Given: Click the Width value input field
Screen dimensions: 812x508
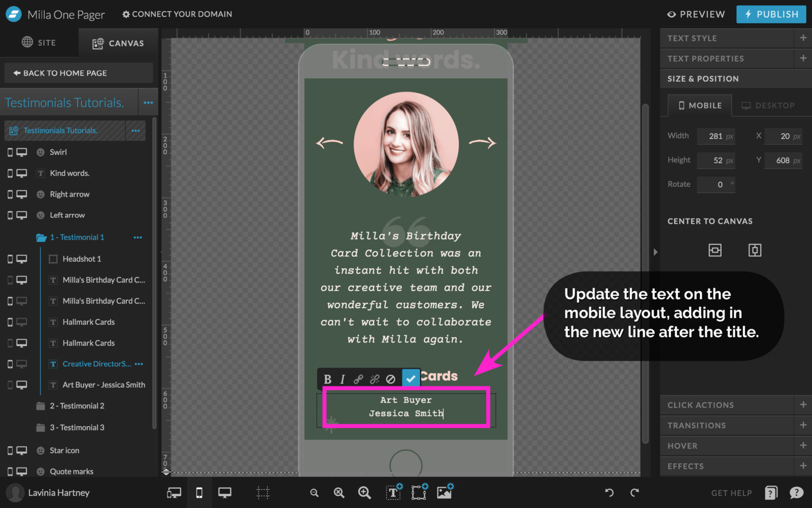Looking at the screenshot, I should (716, 136).
